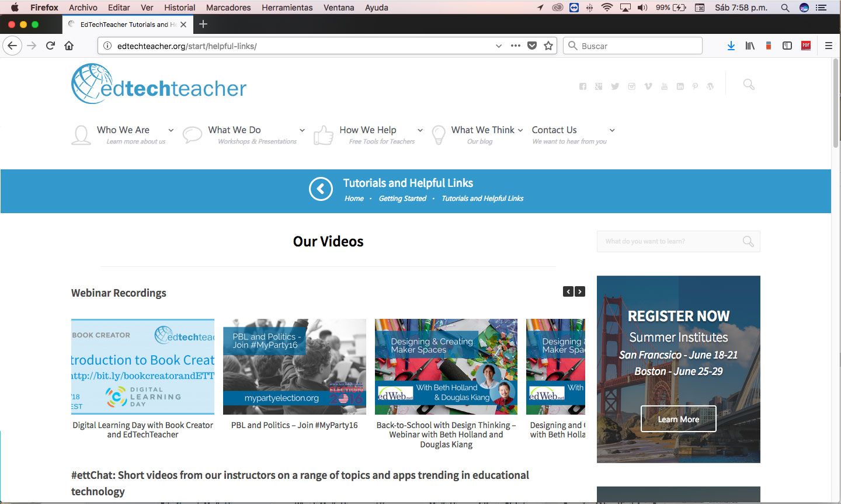Expand the How We Help dropdown

pyautogui.click(x=420, y=130)
